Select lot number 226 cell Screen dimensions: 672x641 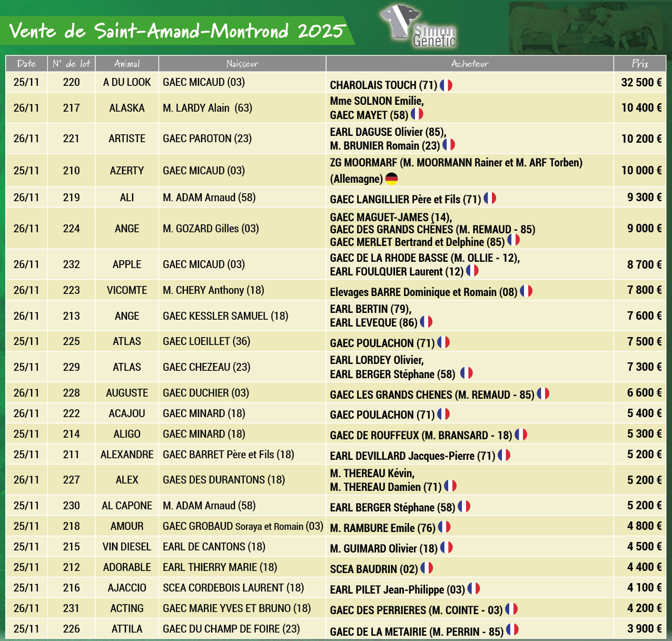click(x=72, y=629)
